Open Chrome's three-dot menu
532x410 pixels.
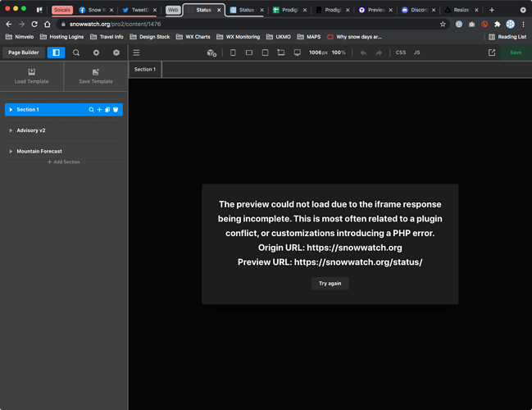(524, 24)
